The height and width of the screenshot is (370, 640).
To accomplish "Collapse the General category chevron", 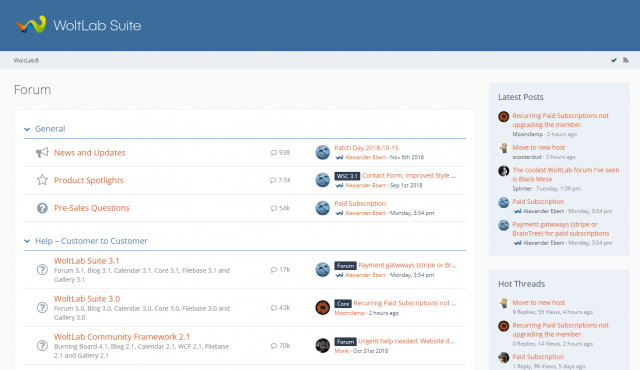I will click(27, 129).
